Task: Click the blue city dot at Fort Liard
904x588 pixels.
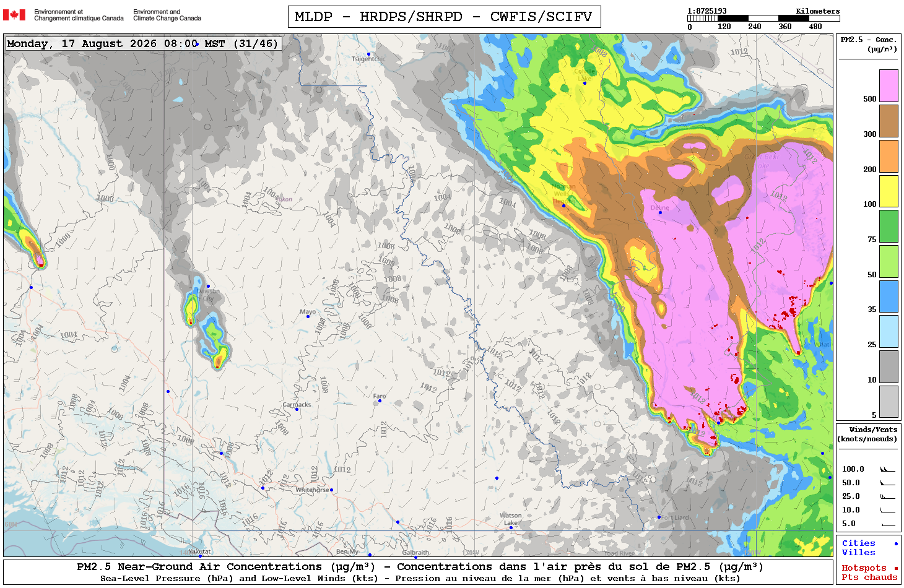Action: (659, 517)
